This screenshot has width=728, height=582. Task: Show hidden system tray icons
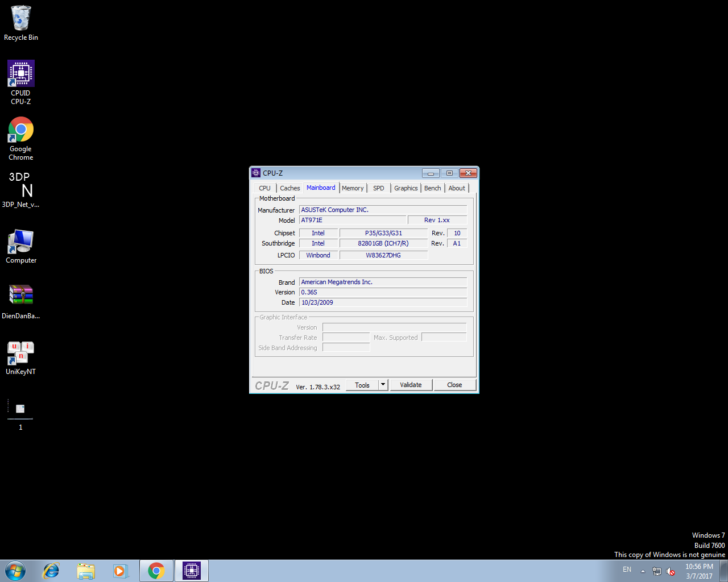point(643,571)
